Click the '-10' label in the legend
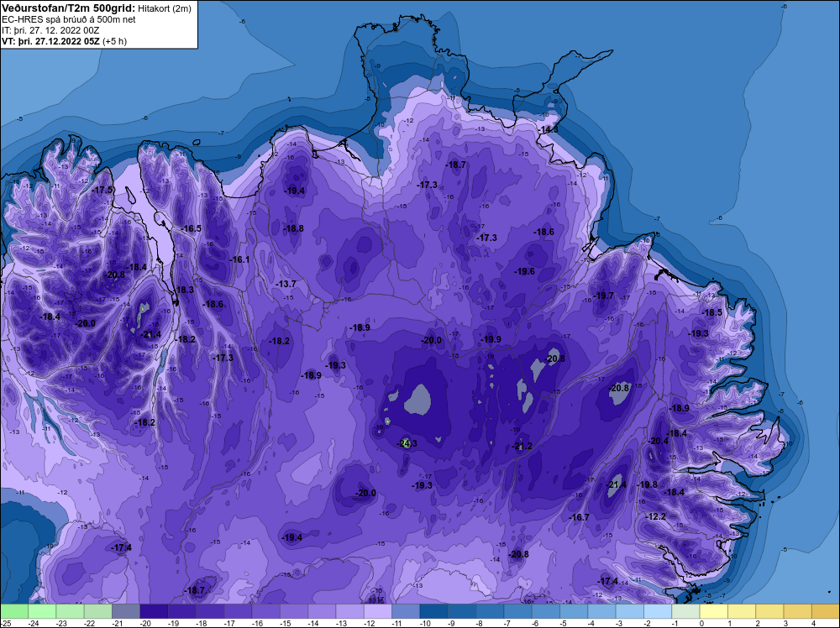840x628 pixels. 426,624
